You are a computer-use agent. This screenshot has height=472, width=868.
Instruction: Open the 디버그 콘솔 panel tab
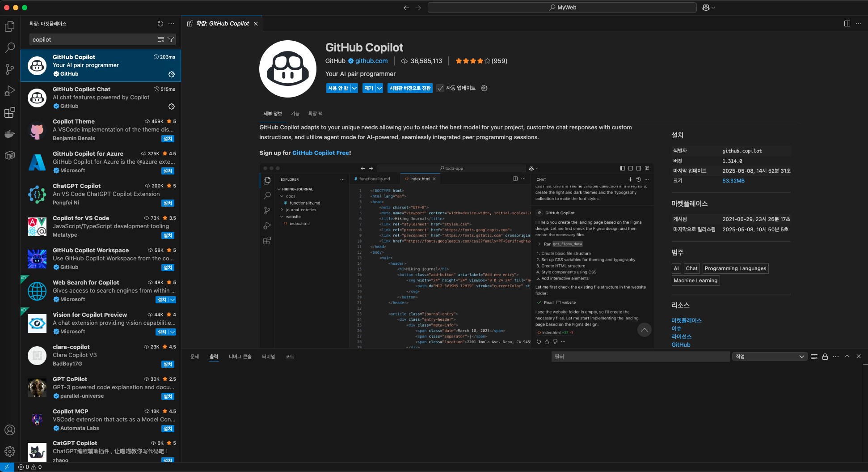point(240,357)
